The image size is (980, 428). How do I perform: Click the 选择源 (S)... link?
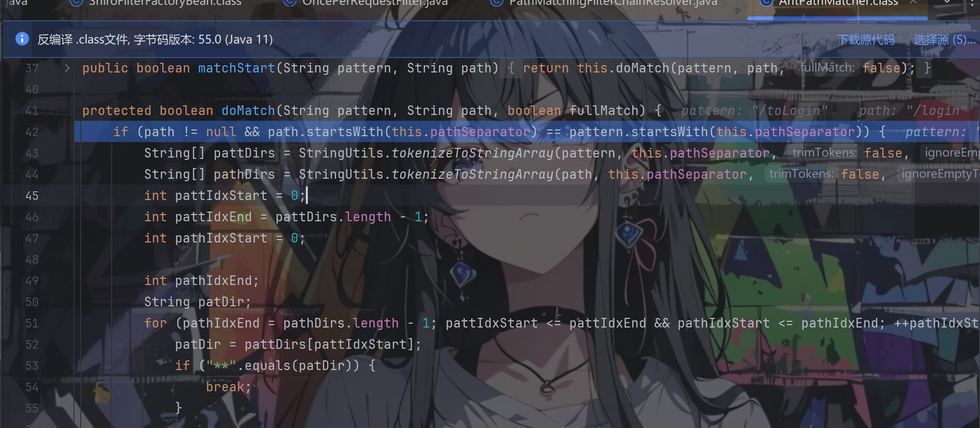coord(944,40)
